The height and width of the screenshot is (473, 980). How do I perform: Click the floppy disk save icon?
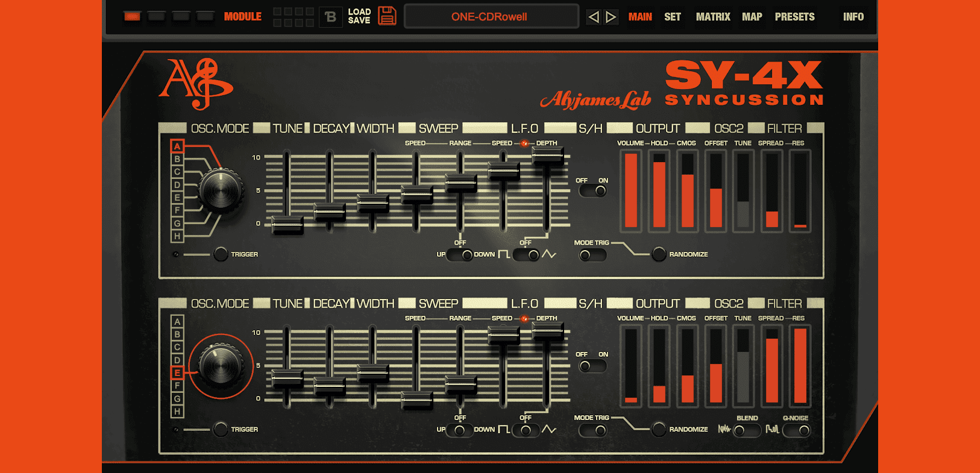point(387,16)
